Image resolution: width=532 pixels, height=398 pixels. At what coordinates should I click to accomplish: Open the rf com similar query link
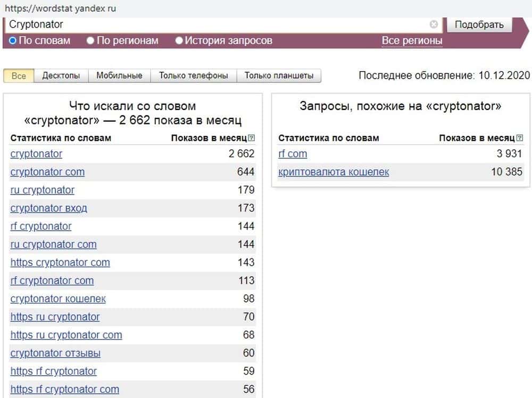(x=293, y=154)
